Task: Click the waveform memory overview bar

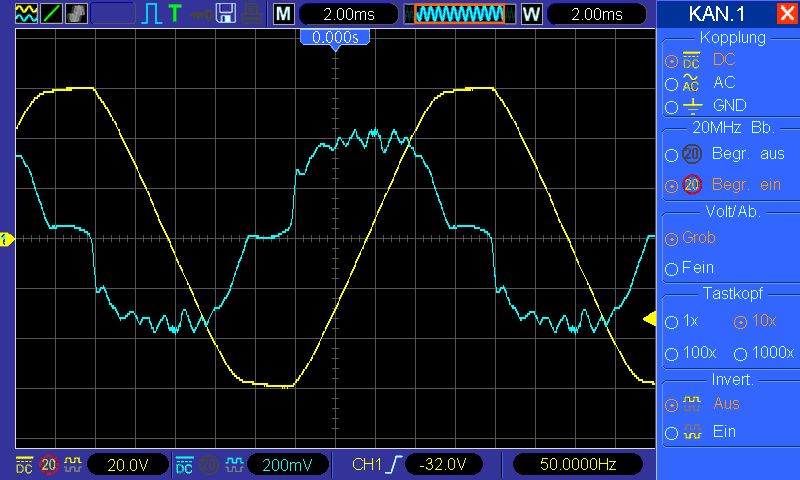Action: (x=459, y=14)
